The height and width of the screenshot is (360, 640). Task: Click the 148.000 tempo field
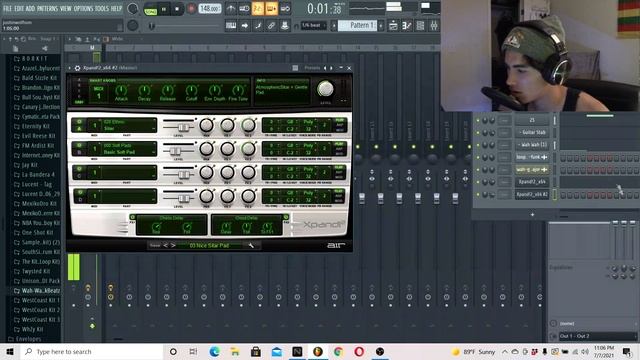pyautogui.click(x=210, y=9)
